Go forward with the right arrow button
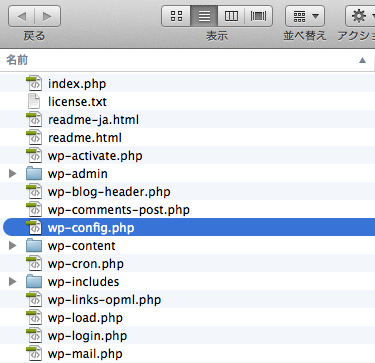 (x=48, y=16)
